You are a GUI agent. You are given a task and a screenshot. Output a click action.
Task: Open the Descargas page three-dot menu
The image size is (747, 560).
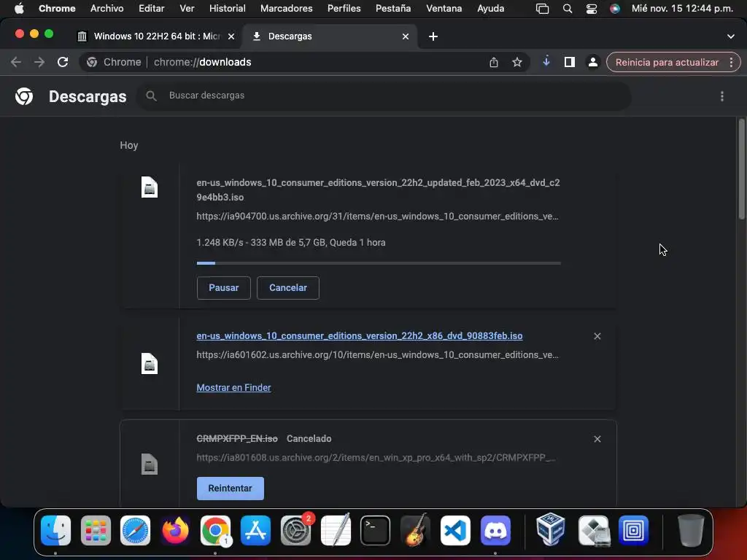(722, 97)
